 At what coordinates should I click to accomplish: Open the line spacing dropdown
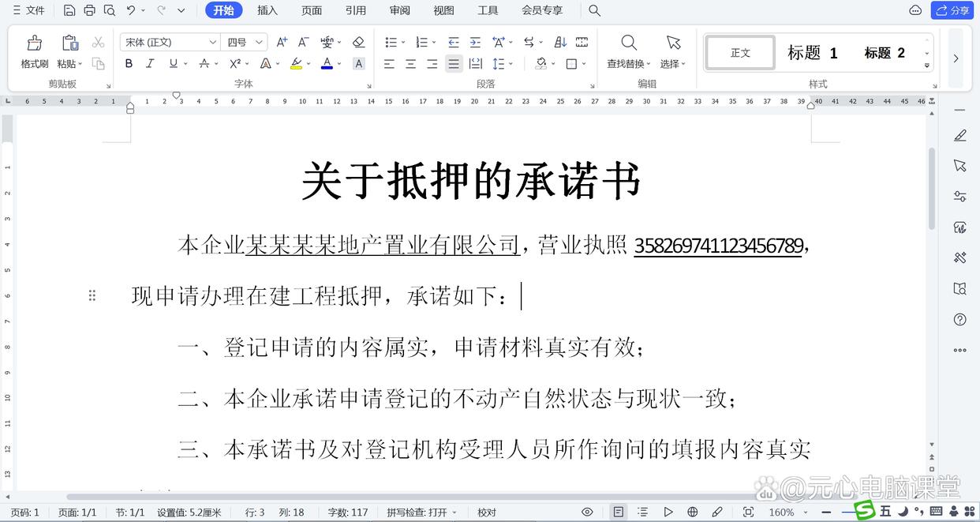pyautogui.click(x=511, y=63)
